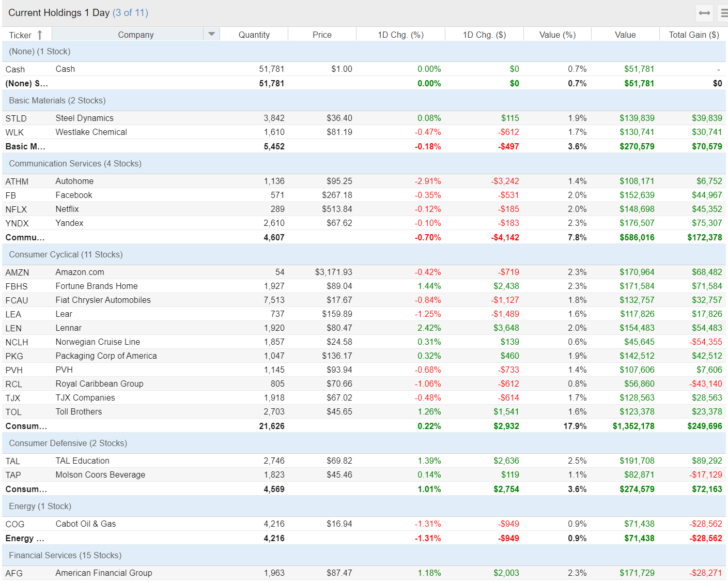
Task: Select the ATHM ticker
Action: click(x=17, y=181)
